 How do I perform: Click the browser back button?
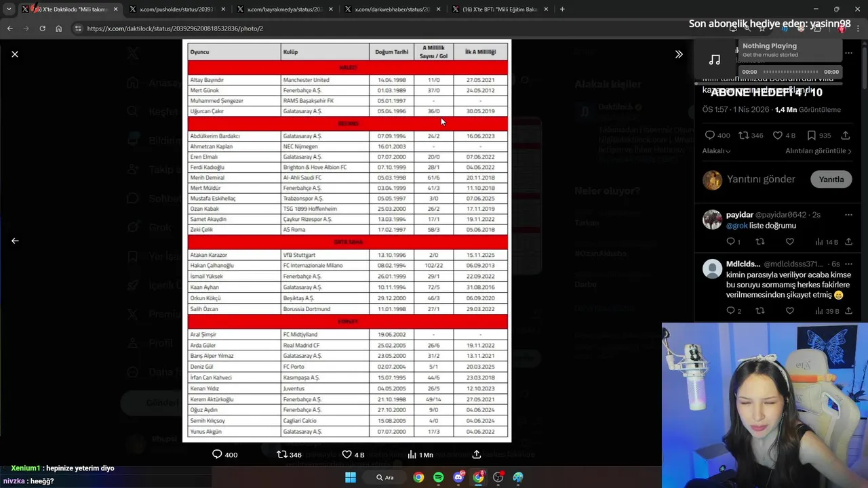pyautogui.click(x=9, y=28)
